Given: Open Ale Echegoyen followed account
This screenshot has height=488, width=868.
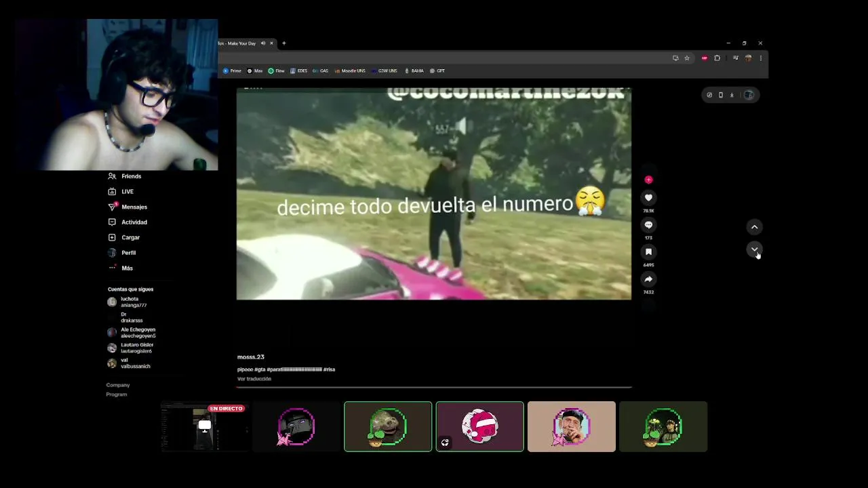Looking at the screenshot, I should tap(132, 333).
